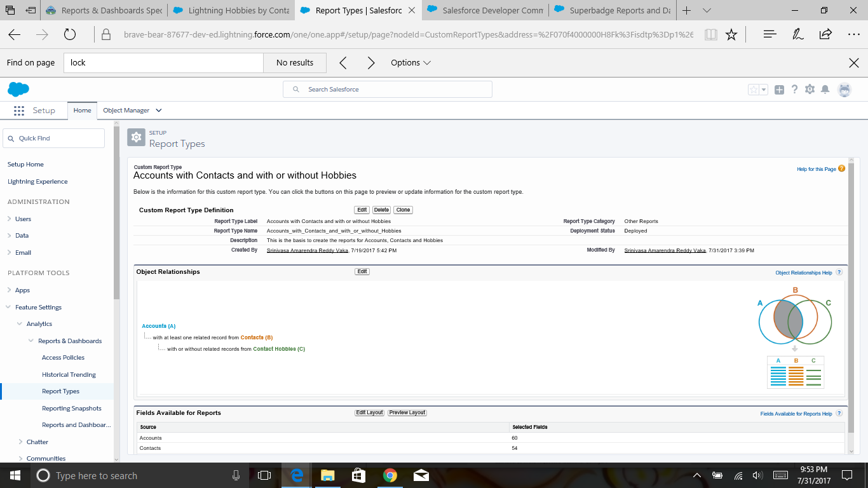Click the Edit Layout button
Screen dimensions: 868x488
coord(369,412)
